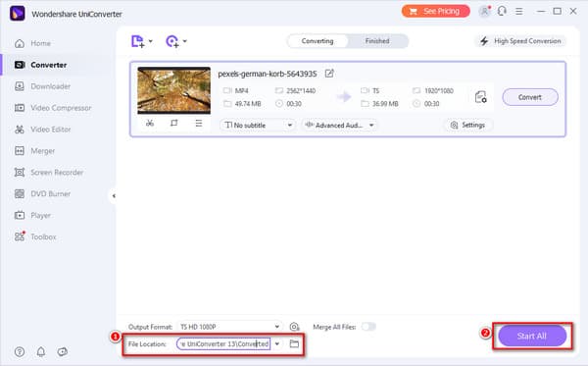Click the scissors trim icon
The image size is (588, 366).
point(150,123)
